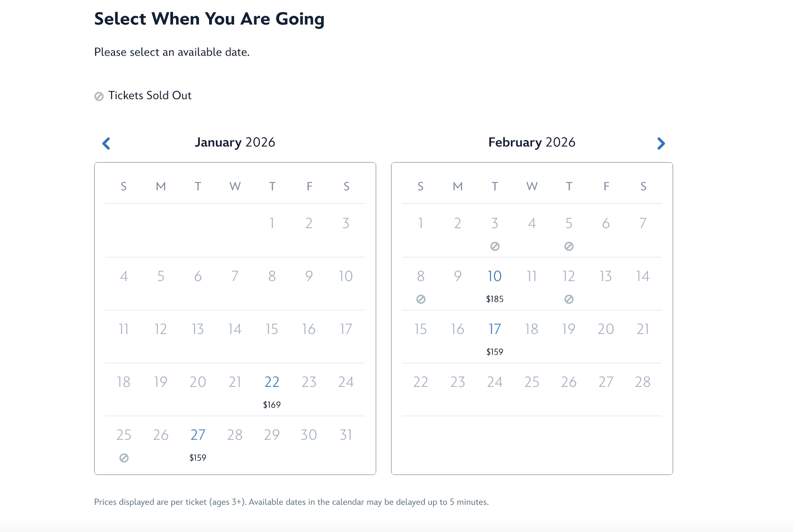Click the Tickets Sold Out legend icon

point(99,96)
